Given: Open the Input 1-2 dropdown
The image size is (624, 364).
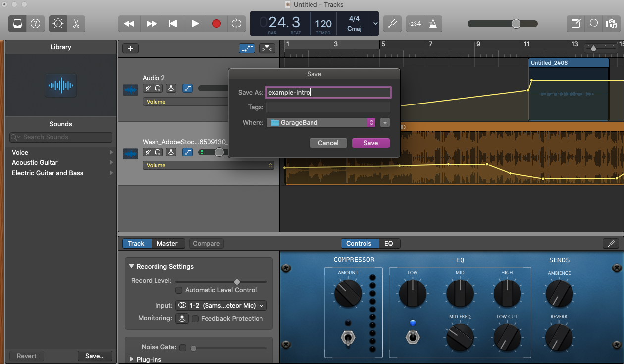Looking at the screenshot, I should pos(221,306).
